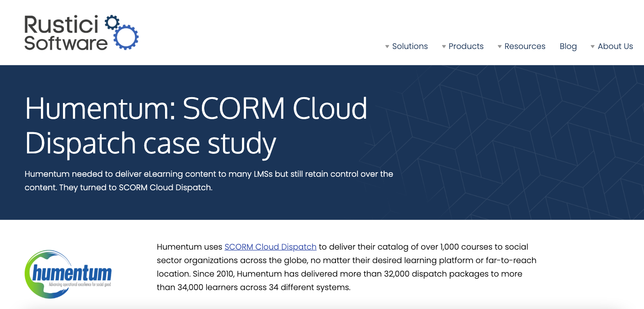Go to the Blog page
The height and width of the screenshot is (309, 644).
coord(568,46)
